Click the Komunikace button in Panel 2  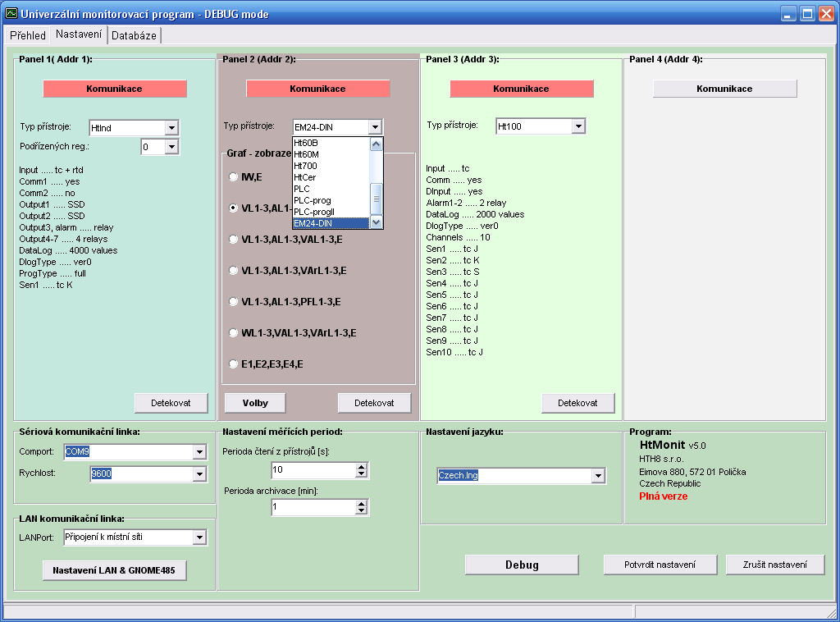coord(317,89)
